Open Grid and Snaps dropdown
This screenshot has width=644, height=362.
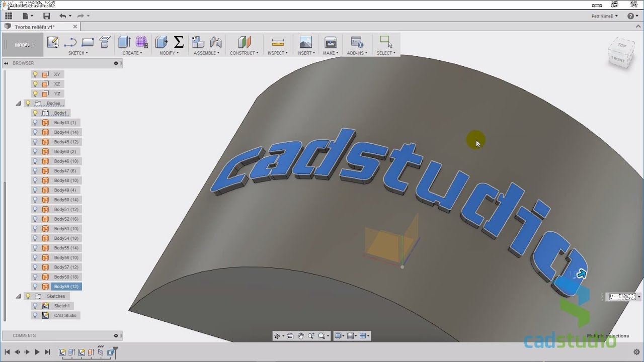(352, 336)
